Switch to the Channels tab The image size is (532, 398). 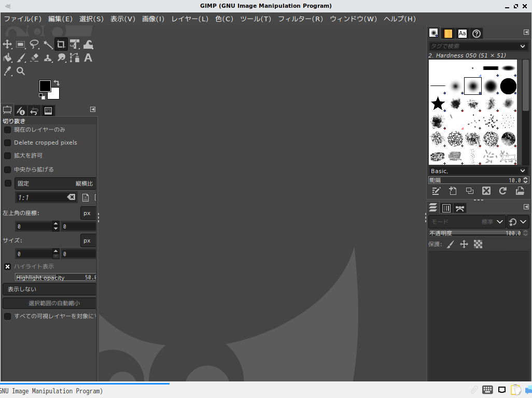pyautogui.click(x=446, y=208)
